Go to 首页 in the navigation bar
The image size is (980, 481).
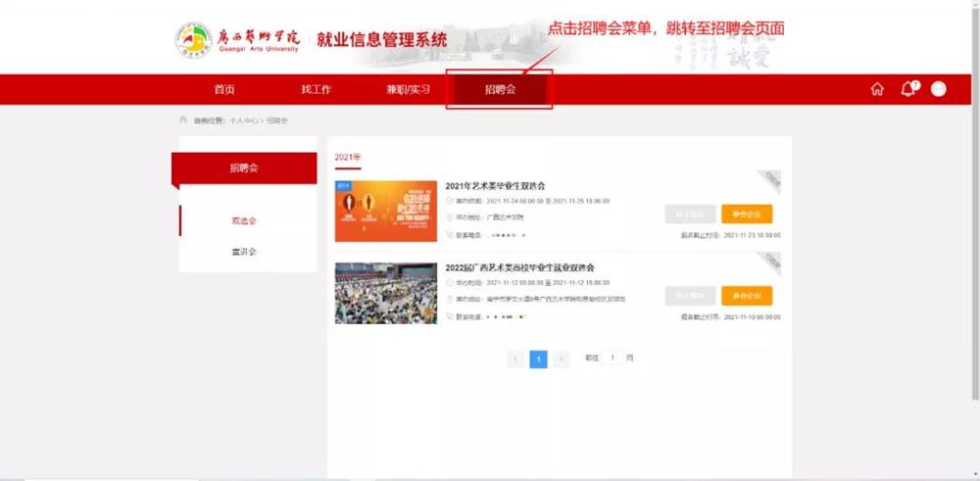pyautogui.click(x=224, y=89)
